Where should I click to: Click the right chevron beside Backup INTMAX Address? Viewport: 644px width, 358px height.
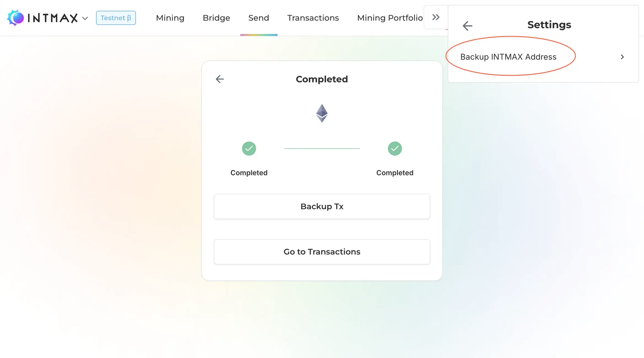coord(622,57)
